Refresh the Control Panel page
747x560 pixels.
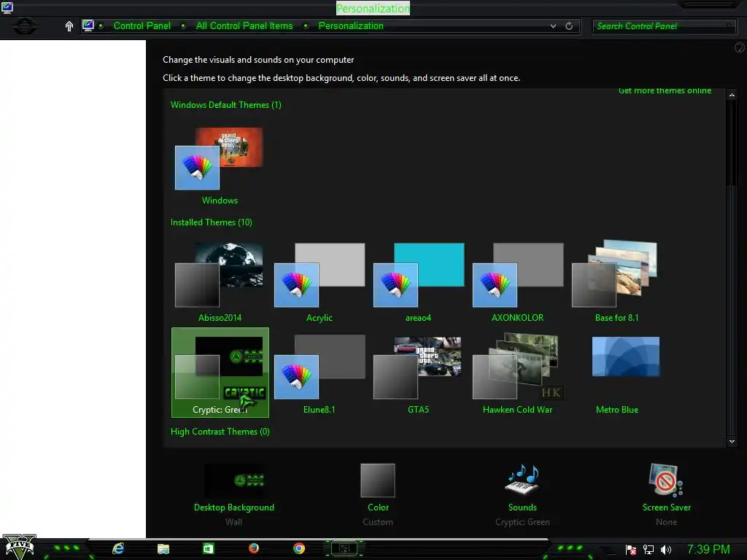click(569, 26)
